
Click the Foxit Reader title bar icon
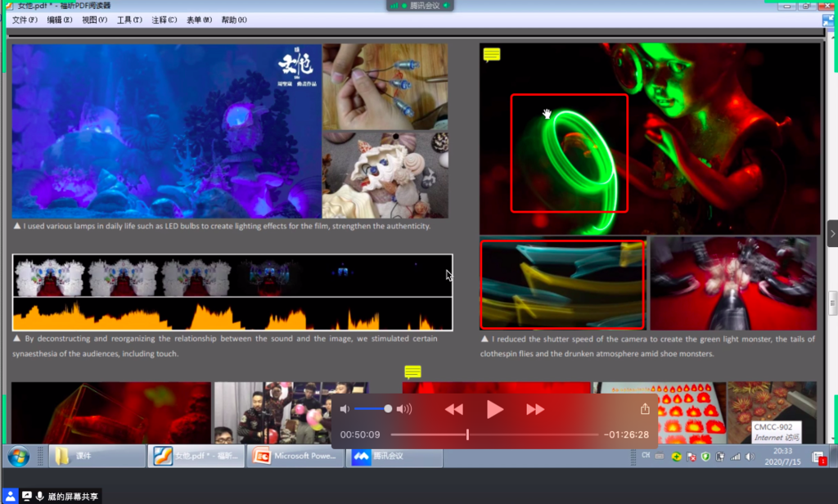[9, 6]
